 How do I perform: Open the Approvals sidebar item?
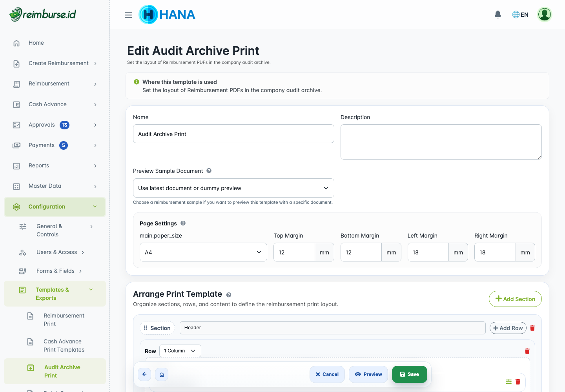[55, 125]
